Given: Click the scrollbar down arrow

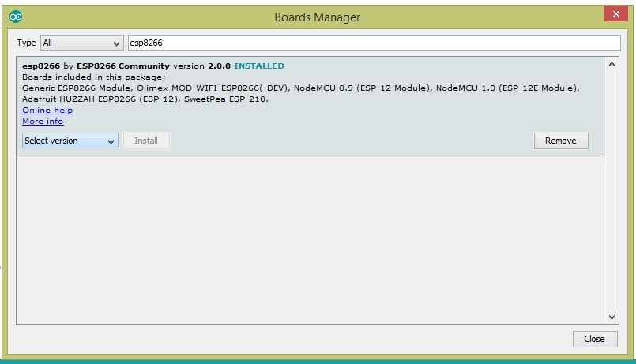Looking at the screenshot, I should pyautogui.click(x=612, y=317).
